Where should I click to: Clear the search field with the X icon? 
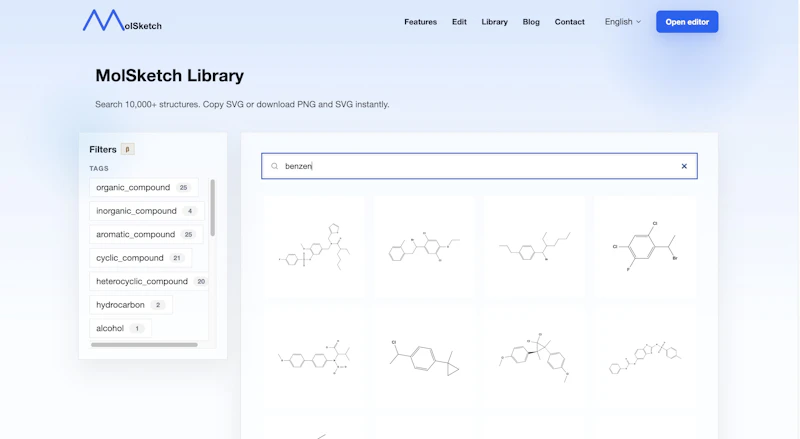(684, 166)
